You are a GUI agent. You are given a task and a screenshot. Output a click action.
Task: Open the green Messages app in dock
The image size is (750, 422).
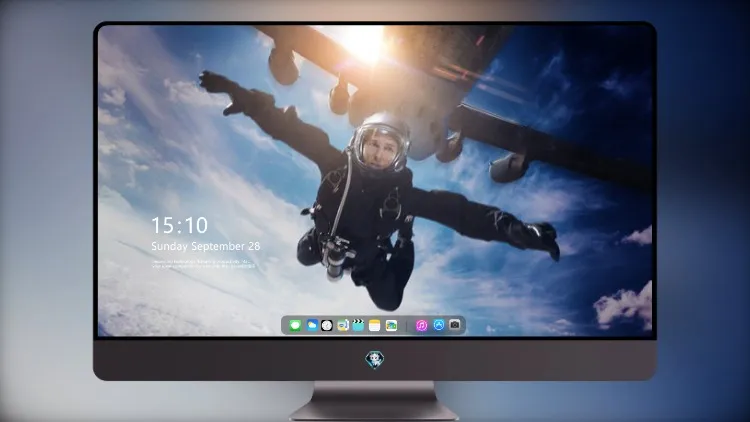(295, 325)
